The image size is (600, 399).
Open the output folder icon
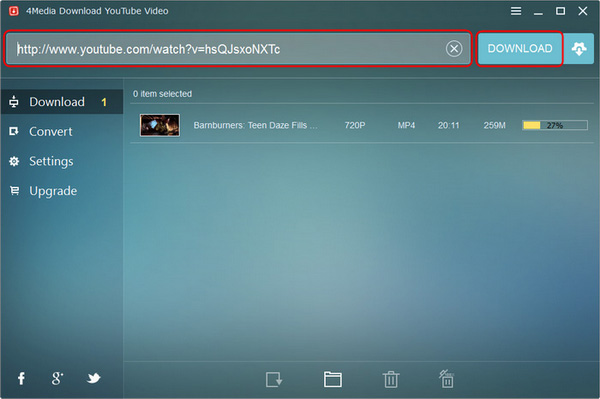pos(333,379)
